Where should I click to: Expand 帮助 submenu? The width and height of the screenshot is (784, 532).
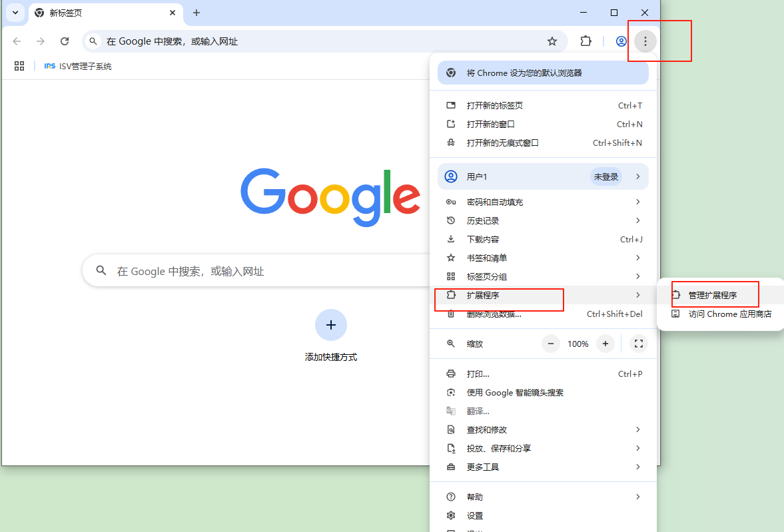tap(543, 497)
